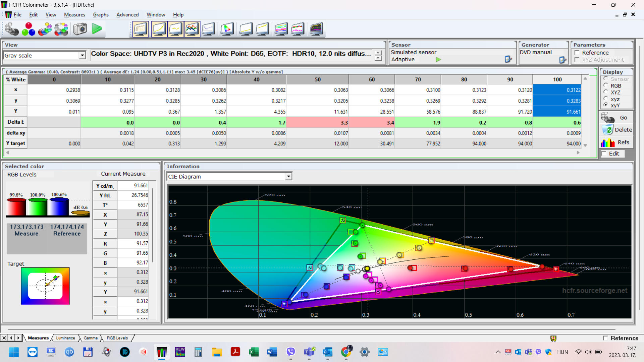Click the Go button with balls icon

616,118
